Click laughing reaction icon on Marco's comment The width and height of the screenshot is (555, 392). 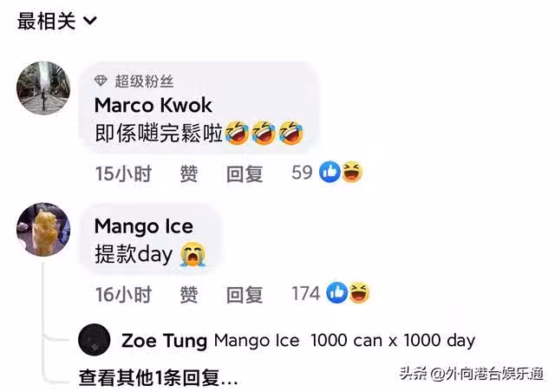click(x=352, y=172)
